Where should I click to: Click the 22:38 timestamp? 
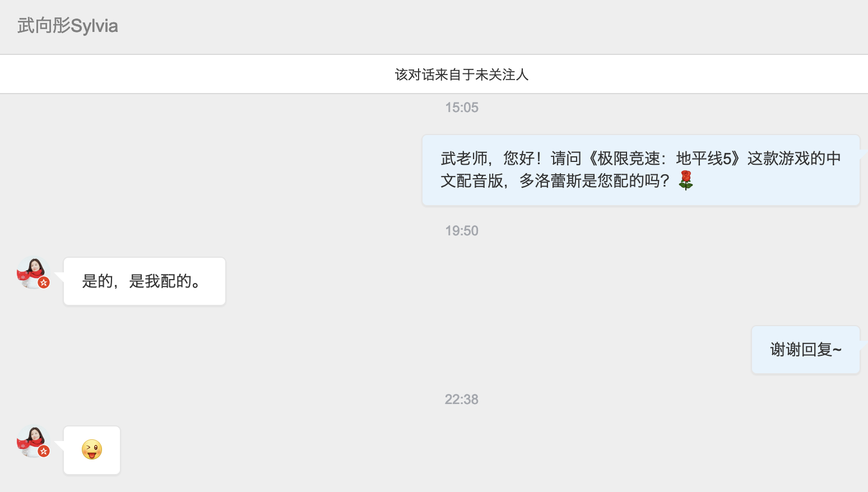(462, 400)
